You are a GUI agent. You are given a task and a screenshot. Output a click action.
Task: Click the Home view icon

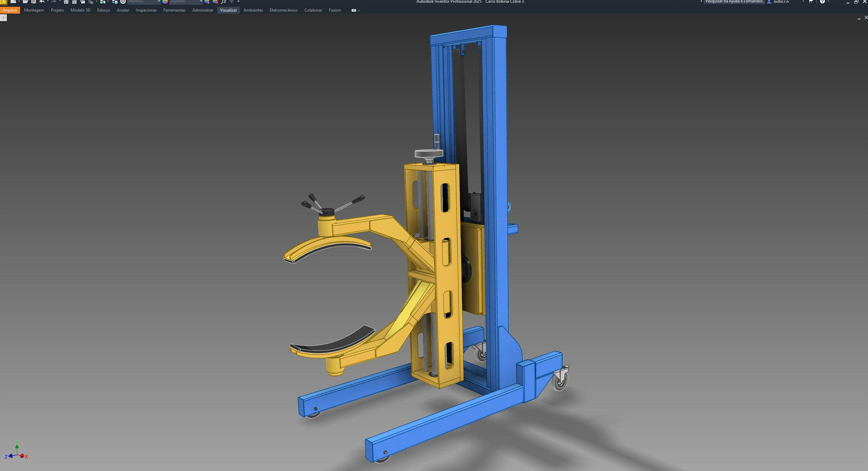[x=66, y=2]
